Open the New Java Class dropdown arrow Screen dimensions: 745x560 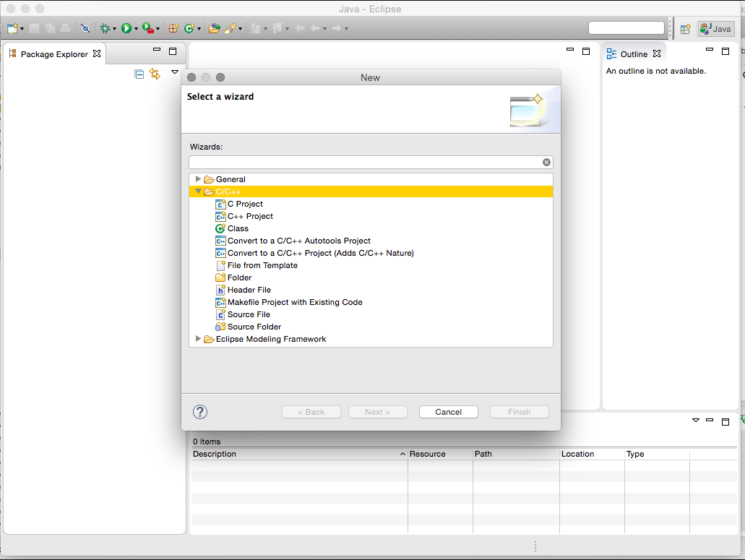[x=199, y=29]
